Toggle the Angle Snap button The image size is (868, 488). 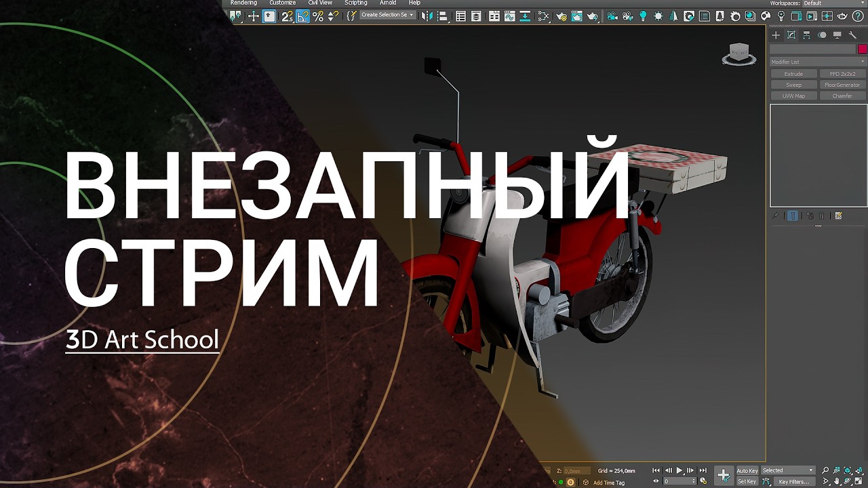tap(302, 16)
